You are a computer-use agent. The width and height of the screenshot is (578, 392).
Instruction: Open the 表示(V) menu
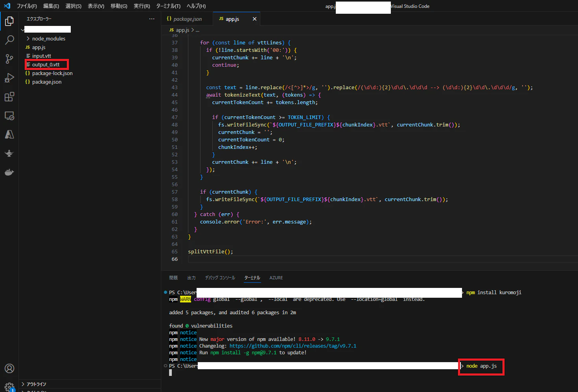[96, 6]
